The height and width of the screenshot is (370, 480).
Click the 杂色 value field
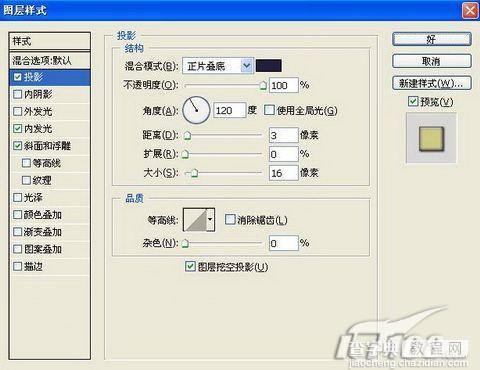tap(283, 243)
